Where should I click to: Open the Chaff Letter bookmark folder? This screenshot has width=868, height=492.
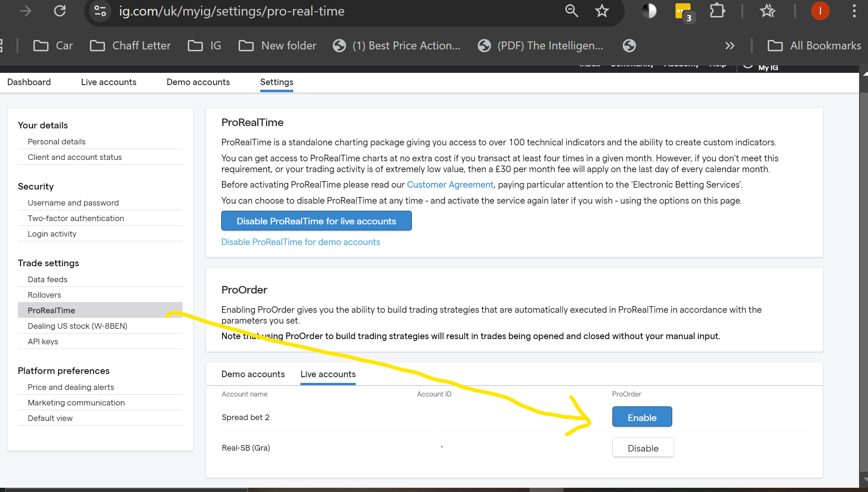(130, 46)
